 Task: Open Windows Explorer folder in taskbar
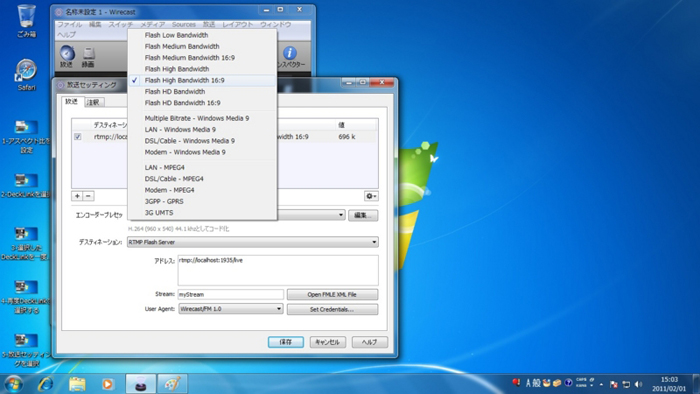[x=77, y=384]
